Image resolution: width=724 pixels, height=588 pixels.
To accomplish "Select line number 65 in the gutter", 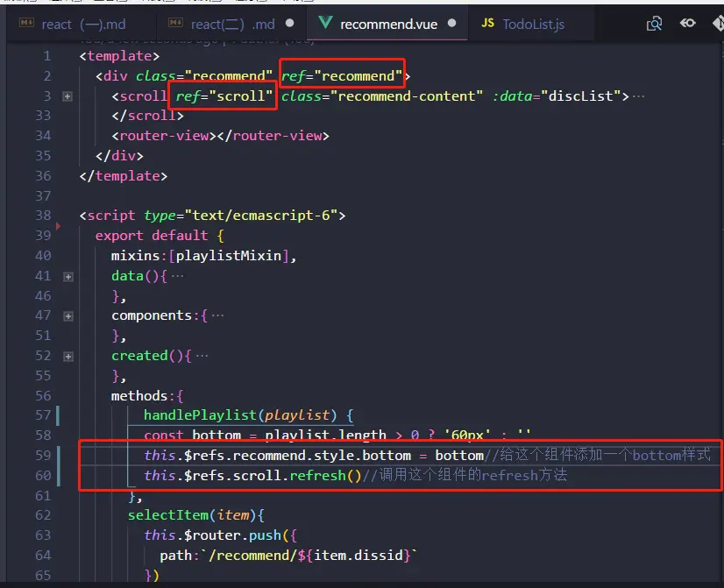I will pyautogui.click(x=43, y=576).
